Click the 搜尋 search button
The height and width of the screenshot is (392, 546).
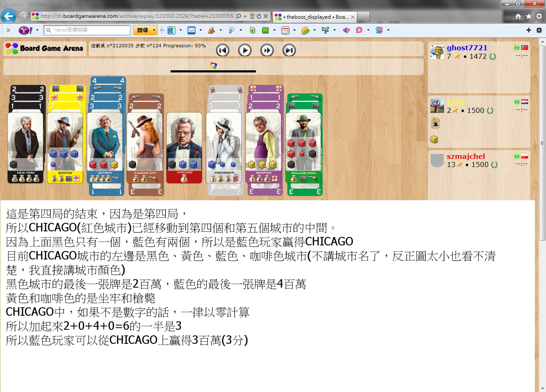coord(142,30)
